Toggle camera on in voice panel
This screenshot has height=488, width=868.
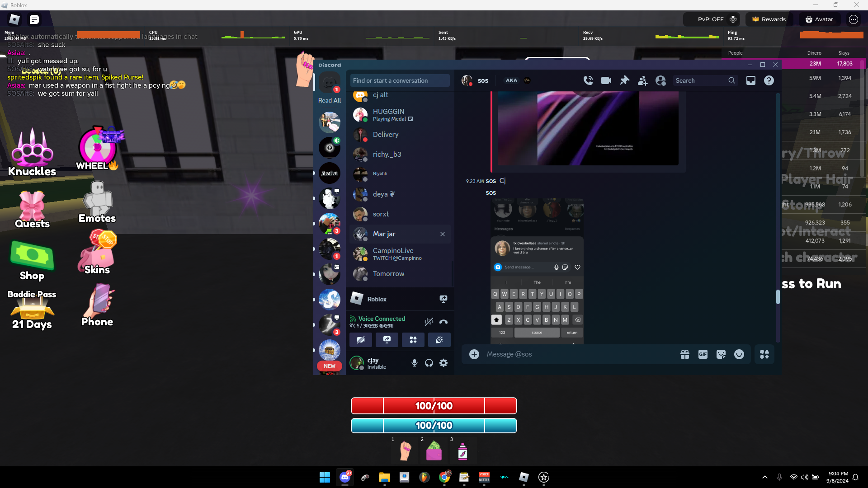(x=361, y=340)
